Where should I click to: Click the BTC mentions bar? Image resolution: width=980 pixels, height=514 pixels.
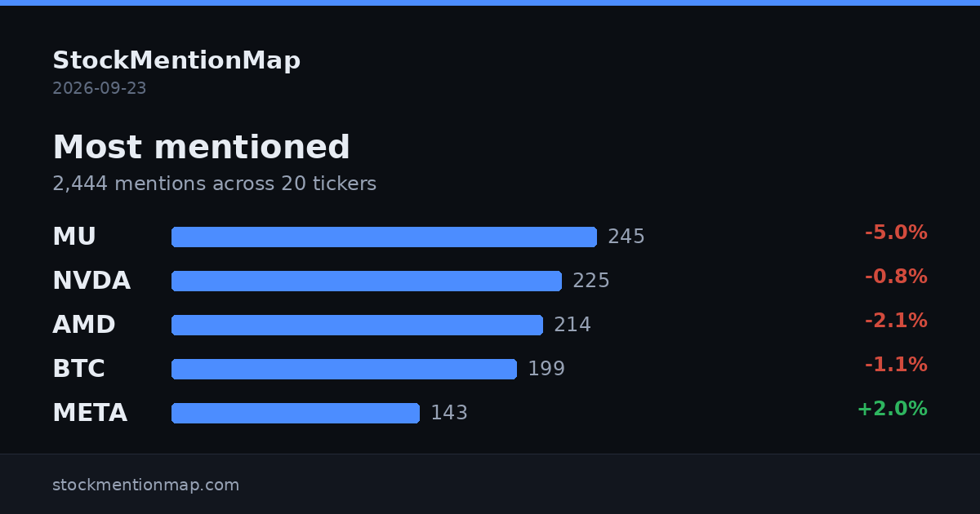coord(344,369)
